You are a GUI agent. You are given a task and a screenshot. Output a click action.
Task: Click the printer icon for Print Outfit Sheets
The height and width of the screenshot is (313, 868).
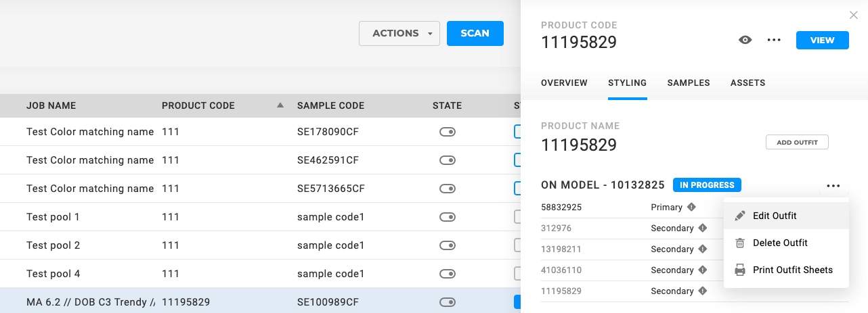[740, 270]
